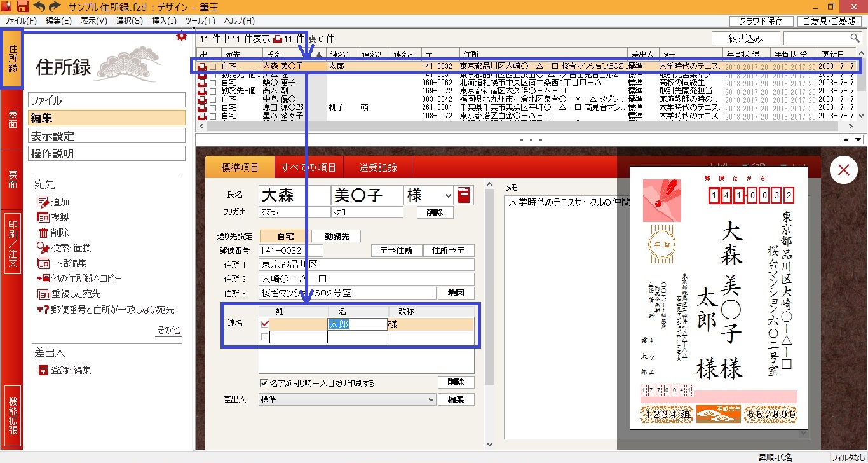
Task: Open the red gear settings icon
Action: tap(182, 37)
